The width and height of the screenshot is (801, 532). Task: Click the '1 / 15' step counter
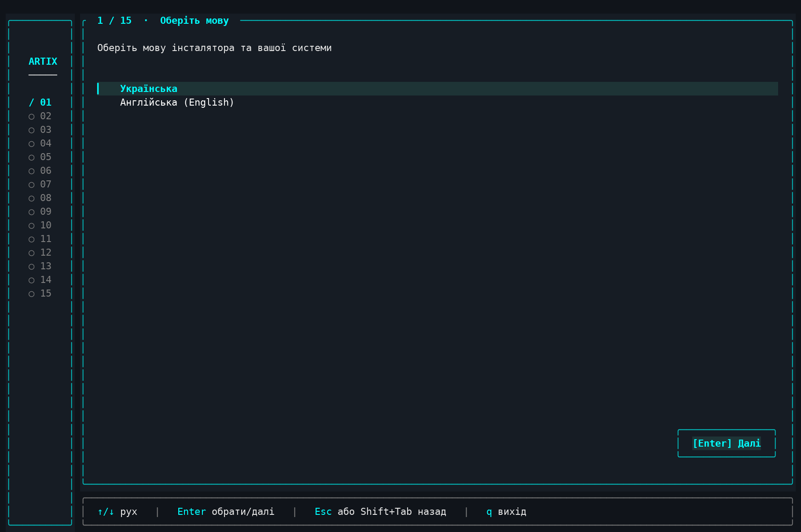(x=114, y=21)
